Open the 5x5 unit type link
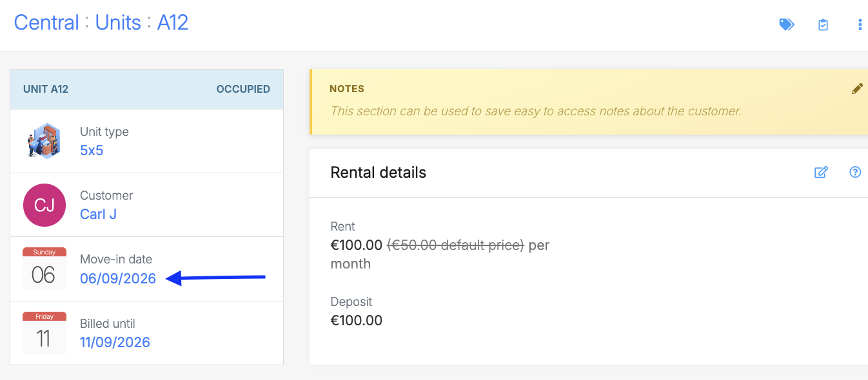868x380 pixels. 92,150
